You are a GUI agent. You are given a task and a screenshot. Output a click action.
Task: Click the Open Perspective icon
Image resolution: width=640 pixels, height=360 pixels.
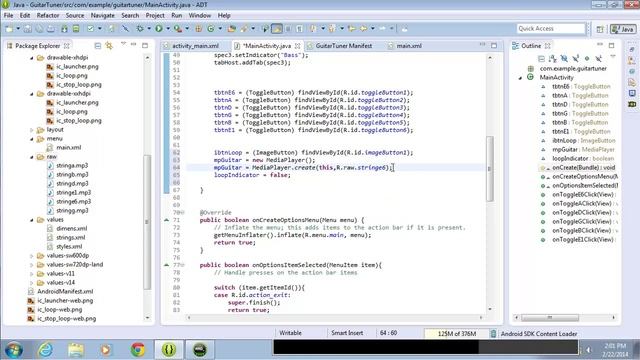600,29
